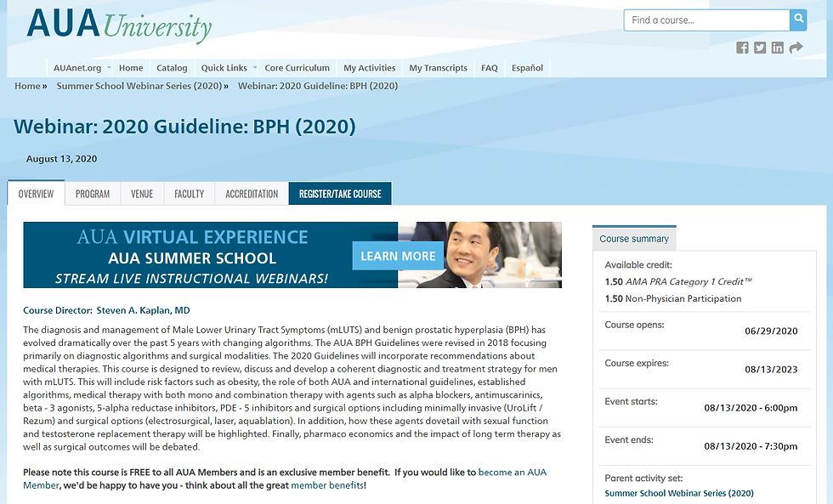Switch language to Español
This screenshot has width=833, height=504.
pos(527,68)
